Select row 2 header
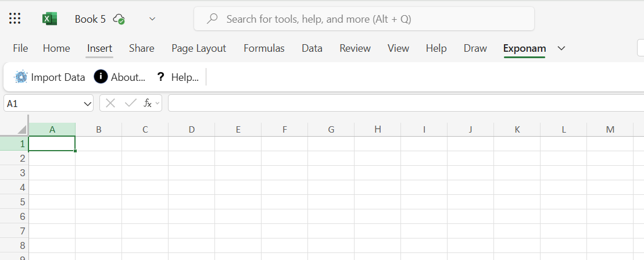The width and height of the screenshot is (644, 260). click(x=15, y=158)
